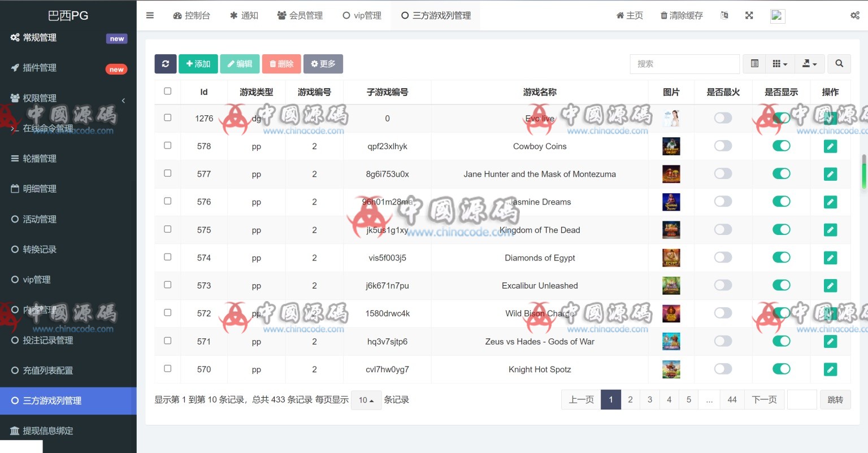868x453 pixels.
Task: Open the columns grid dropdown
Action: [x=780, y=64]
